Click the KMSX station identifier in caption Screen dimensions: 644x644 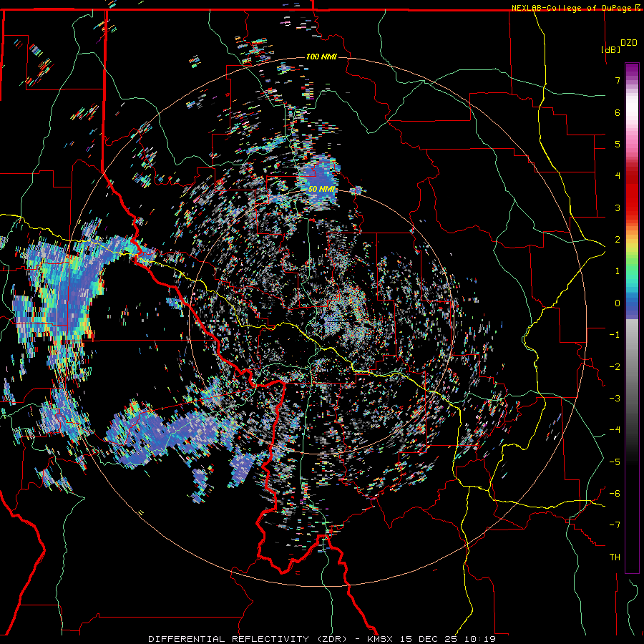pyautogui.click(x=380, y=639)
